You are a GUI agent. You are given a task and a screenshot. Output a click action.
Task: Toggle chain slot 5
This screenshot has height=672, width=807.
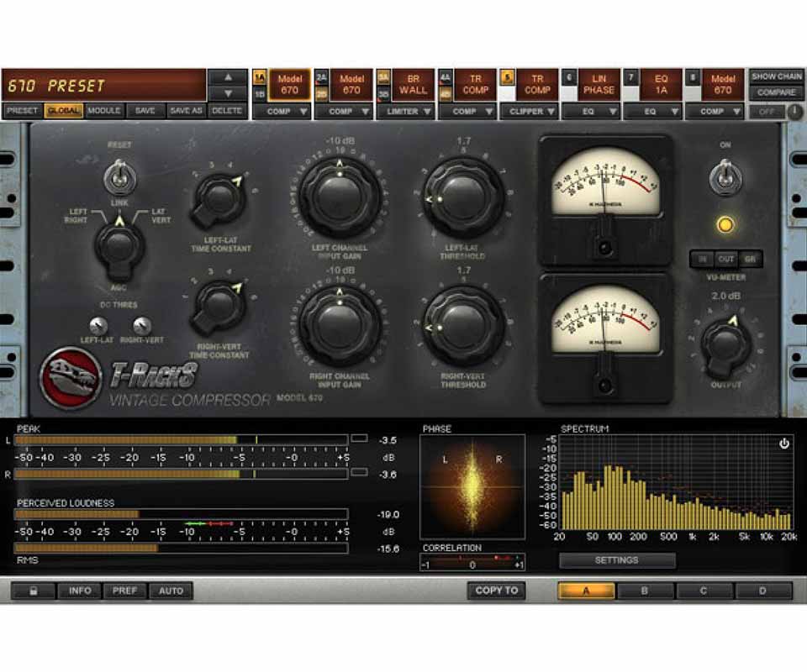[x=508, y=77]
